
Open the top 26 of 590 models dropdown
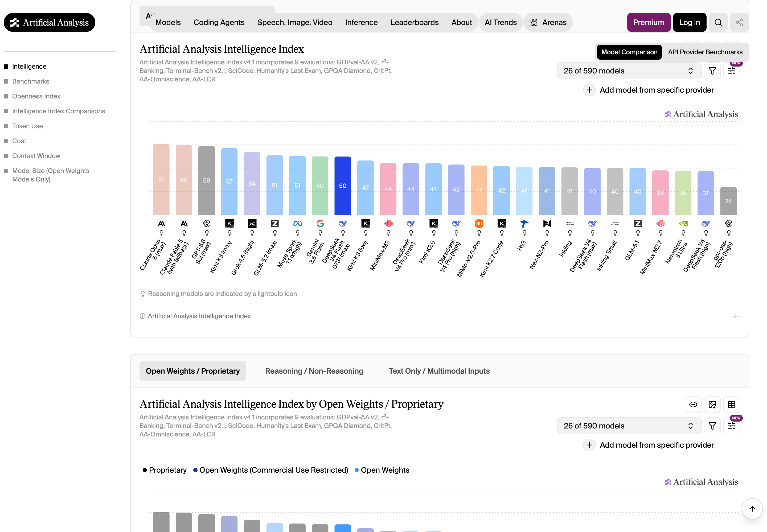tap(629, 71)
